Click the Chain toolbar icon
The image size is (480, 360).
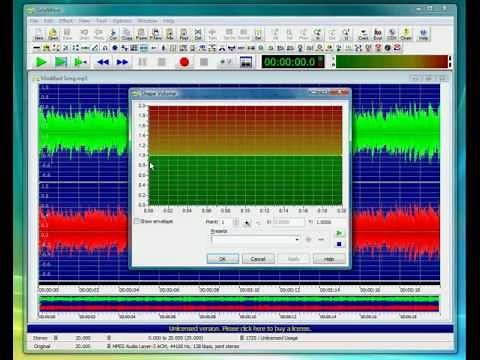(406, 34)
